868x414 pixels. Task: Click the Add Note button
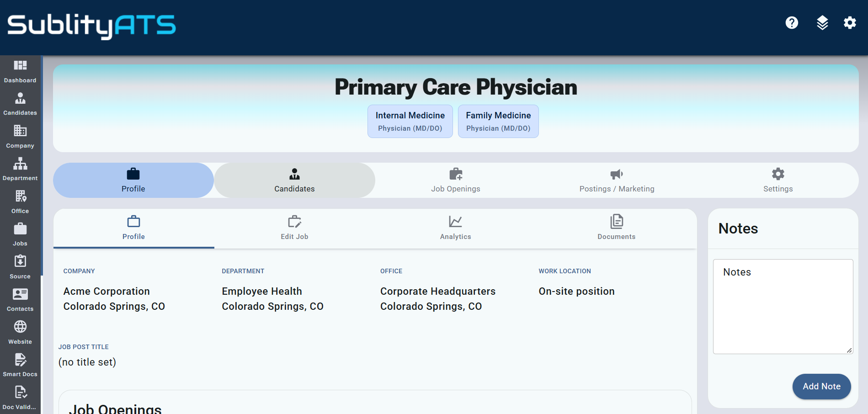(821, 387)
